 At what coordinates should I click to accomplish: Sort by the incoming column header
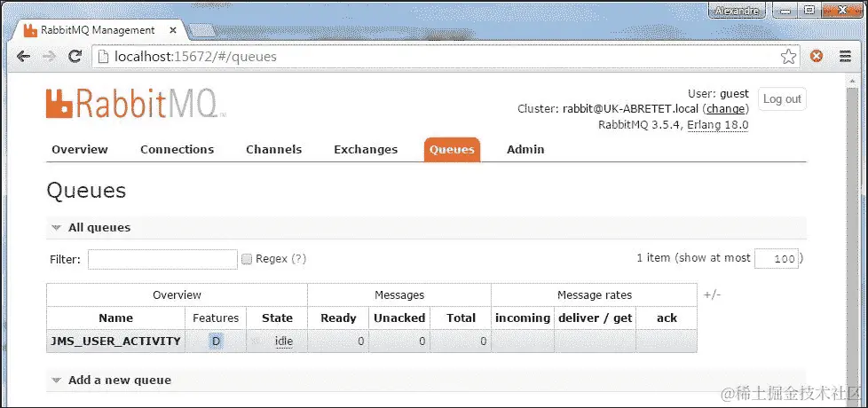point(523,318)
